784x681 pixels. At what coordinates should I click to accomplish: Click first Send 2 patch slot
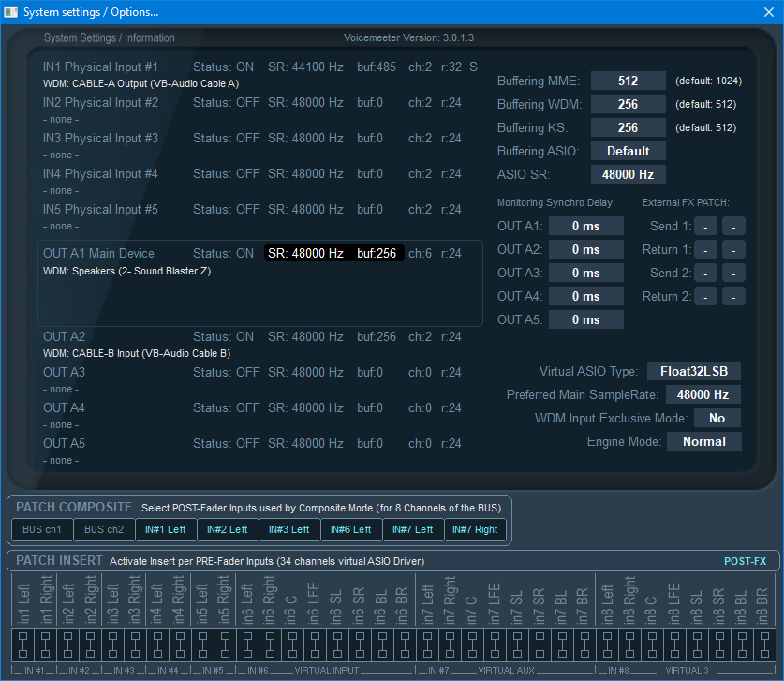pyautogui.click(x=705, y=273)
